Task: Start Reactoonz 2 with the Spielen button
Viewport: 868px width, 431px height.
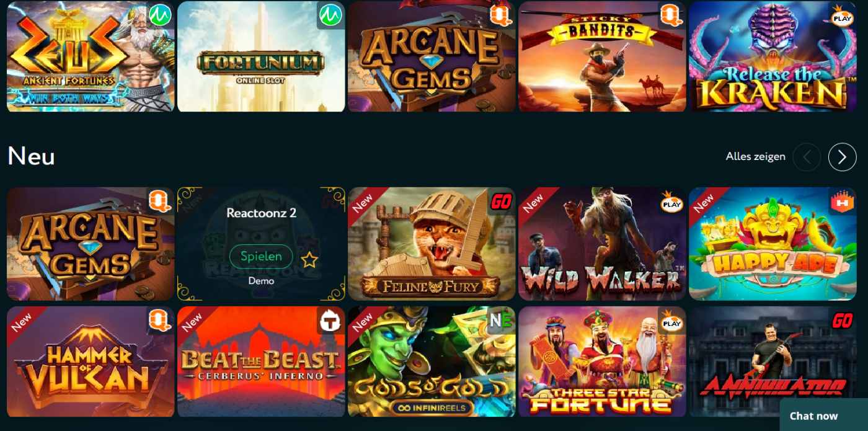Action: coord(261,256)
